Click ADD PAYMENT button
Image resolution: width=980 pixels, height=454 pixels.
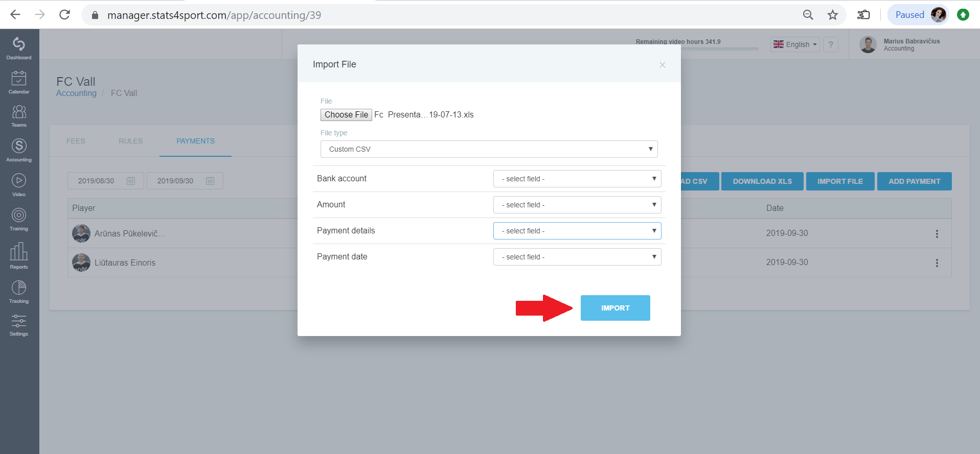(x=915, y=181)
